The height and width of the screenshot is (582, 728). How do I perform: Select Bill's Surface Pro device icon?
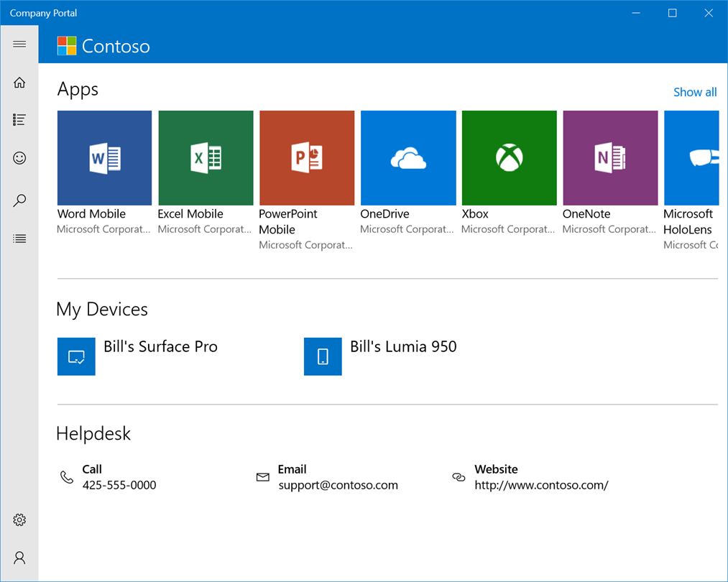pyautogui.click(x=76, y=356)
